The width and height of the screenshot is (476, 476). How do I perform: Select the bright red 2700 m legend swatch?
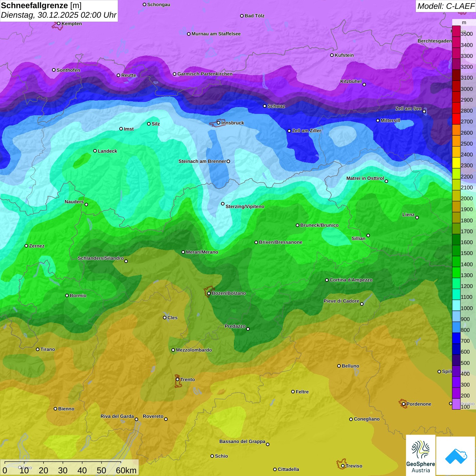(456, 119)
